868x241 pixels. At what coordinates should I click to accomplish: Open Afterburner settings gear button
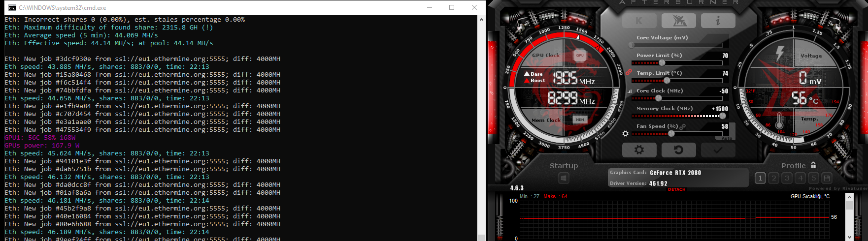pyautogui.click(x=639, y=150)
